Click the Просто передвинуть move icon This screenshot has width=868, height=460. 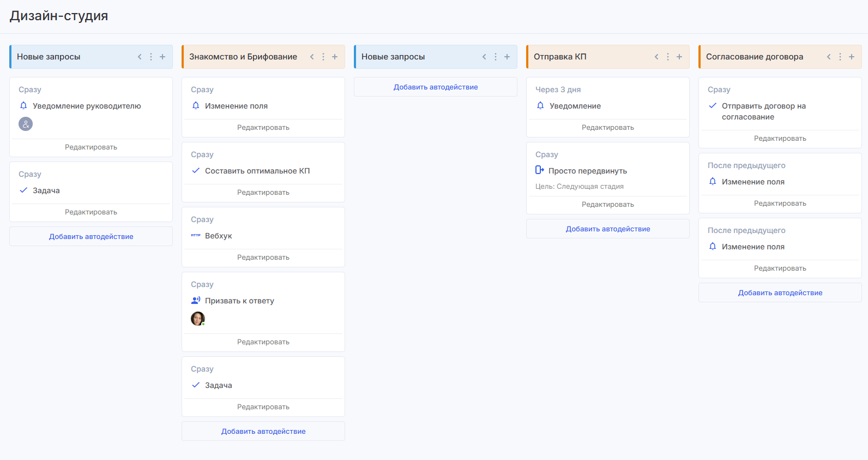(540, 170)
